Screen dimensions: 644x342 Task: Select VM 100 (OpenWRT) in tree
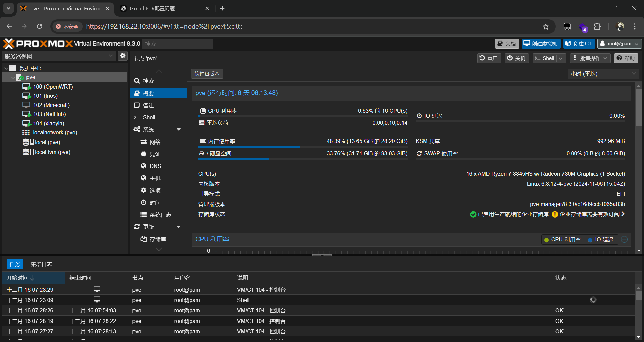coord(53,87)
